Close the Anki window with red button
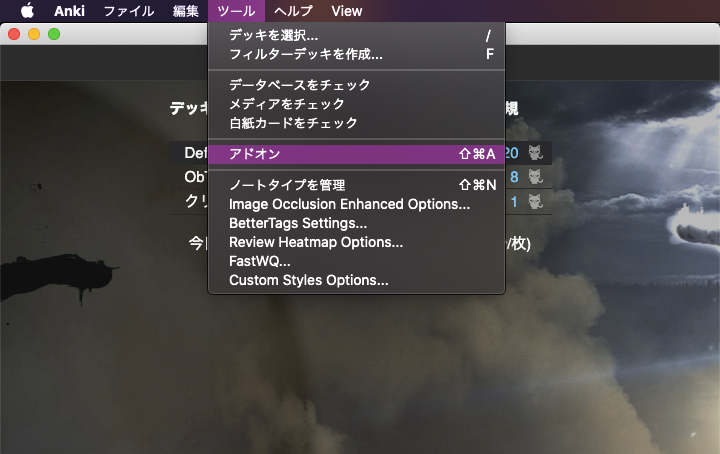Screen dimensions: 720x454 point(14,34)
